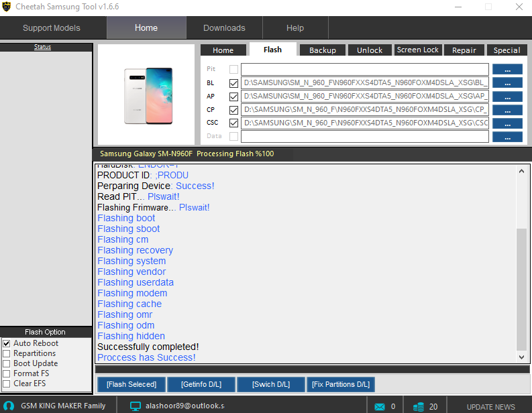Open the Repair sub-tab

(x=464, y=50)
